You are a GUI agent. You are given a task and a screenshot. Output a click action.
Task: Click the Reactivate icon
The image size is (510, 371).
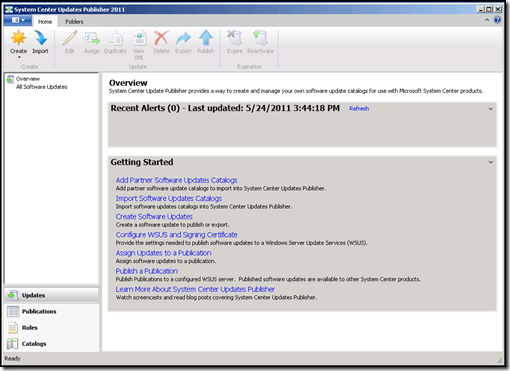tap(260, 38)
